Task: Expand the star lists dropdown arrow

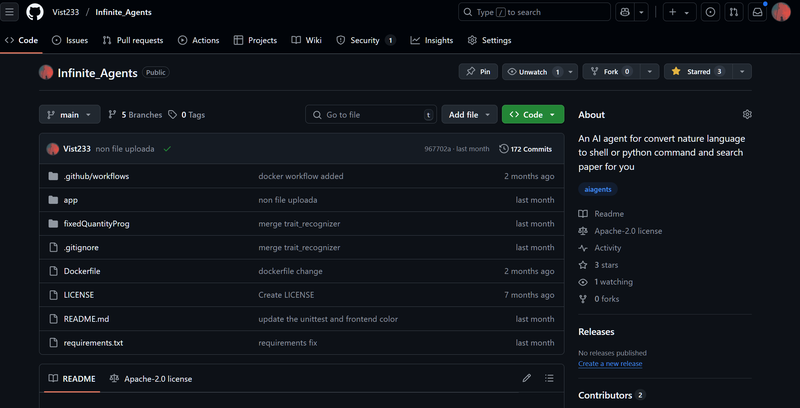Action: click(742, 72)
